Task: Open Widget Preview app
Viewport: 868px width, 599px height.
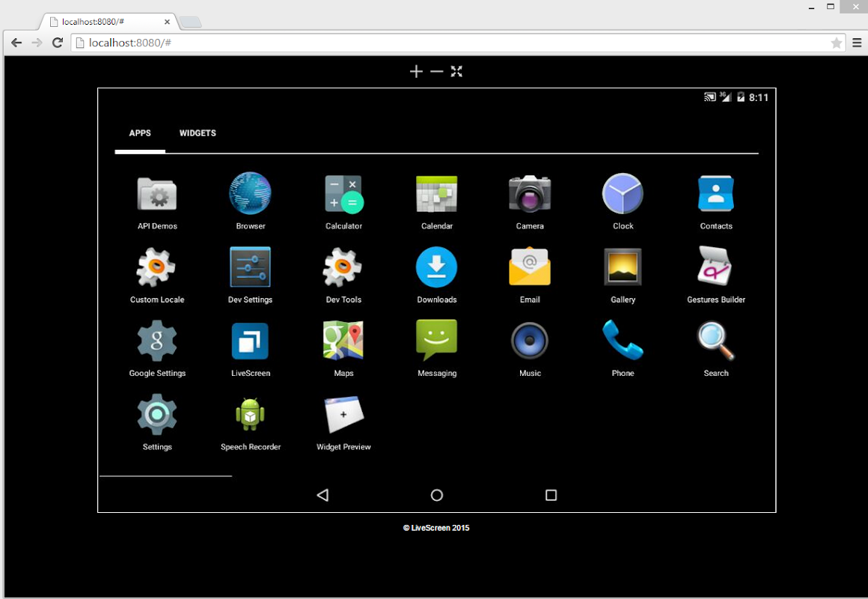Action: (x=343, y=415)
